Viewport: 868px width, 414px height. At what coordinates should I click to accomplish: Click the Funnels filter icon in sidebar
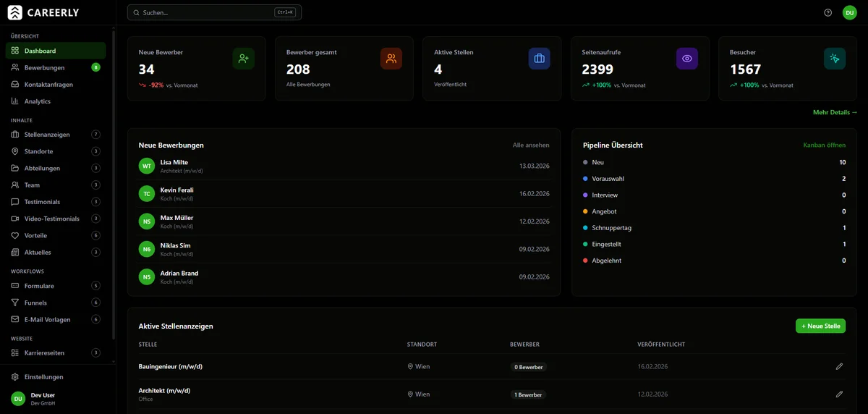[15, 303]
